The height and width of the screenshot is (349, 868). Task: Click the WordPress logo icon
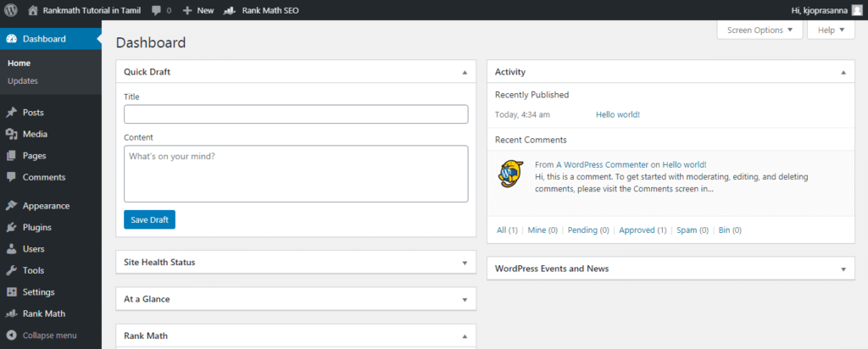[11, 10]
